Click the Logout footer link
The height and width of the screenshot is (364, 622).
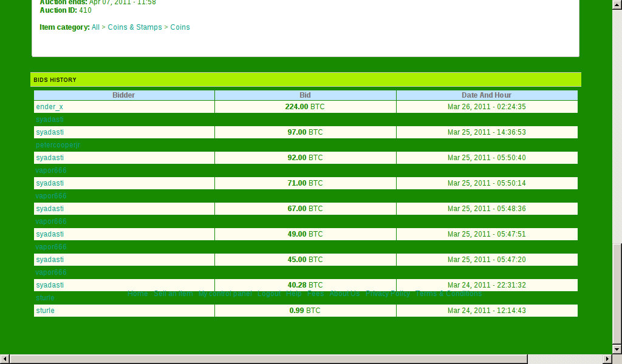pyautogui.click(x=269, y=294)
